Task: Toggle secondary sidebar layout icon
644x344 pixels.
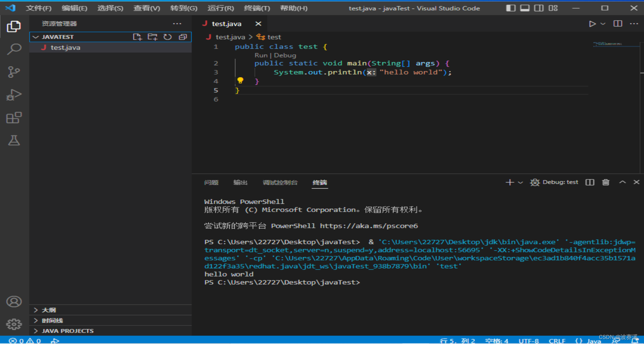Action: pyautogui.click(x=539, y=8)
